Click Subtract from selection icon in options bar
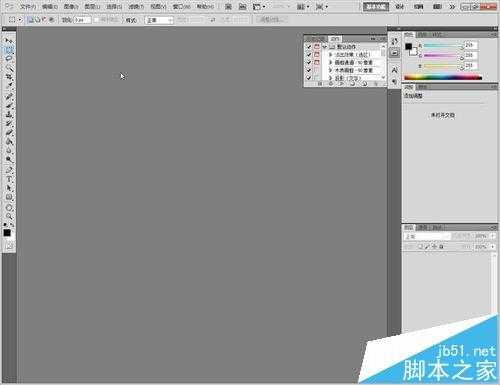The height and width of the screenshot is (385, 500). coord(44,20)
